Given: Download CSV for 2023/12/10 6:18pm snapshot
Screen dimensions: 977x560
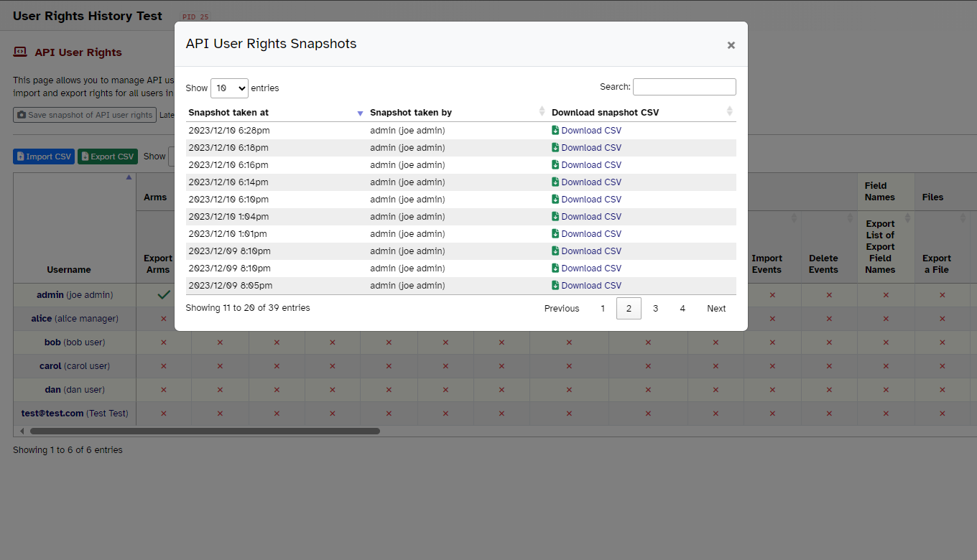Looking at the screenshot, I should (x=586, y=148).
